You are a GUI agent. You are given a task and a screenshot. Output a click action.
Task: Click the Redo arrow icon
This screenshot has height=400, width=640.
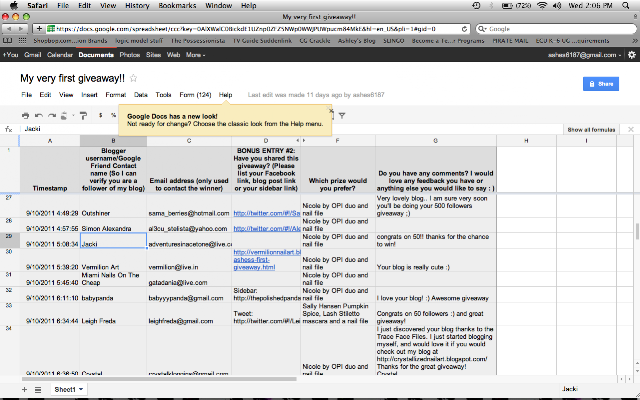52,116
